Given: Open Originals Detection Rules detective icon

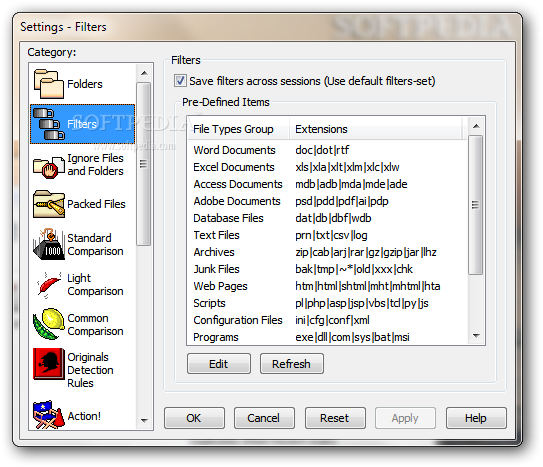Looking at the screenshot, I should [x=48, y=364].
